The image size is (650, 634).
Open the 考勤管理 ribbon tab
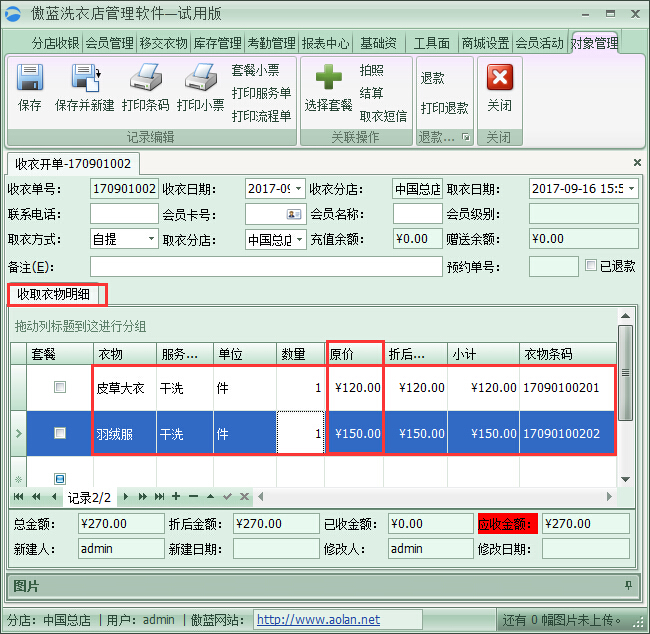coord(272,43)
